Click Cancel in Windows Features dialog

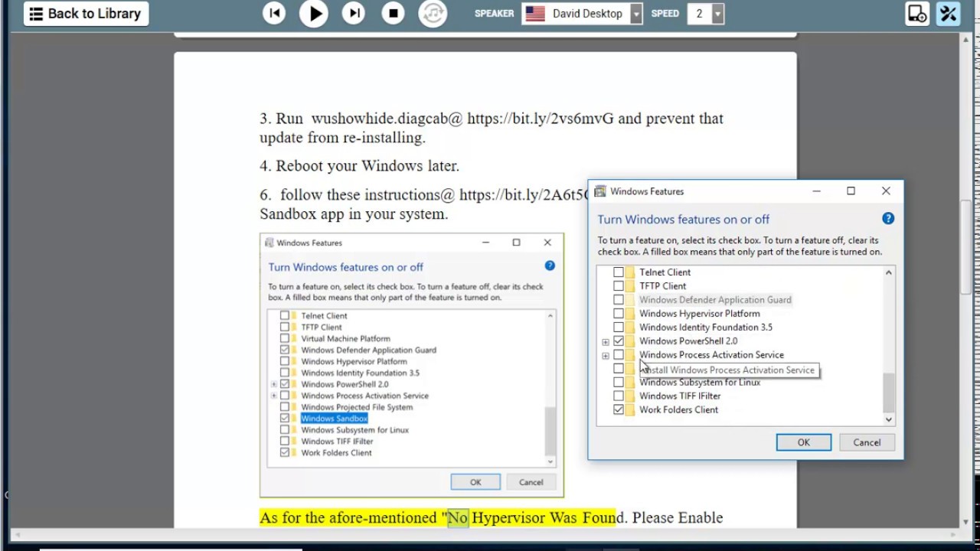867,442
